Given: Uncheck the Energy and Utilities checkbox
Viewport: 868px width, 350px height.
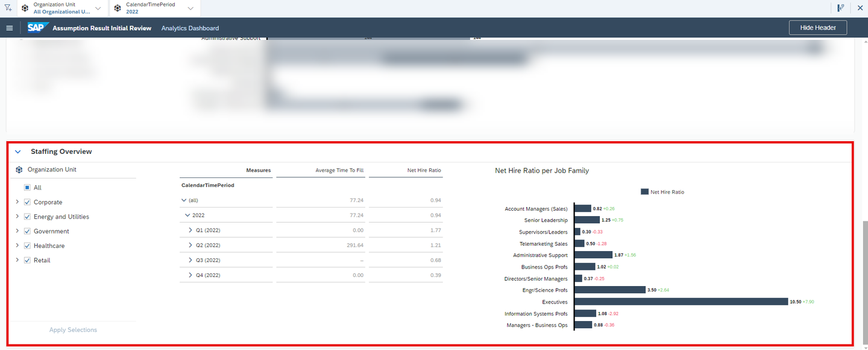Looking at the screenshot, I should 27,217.
